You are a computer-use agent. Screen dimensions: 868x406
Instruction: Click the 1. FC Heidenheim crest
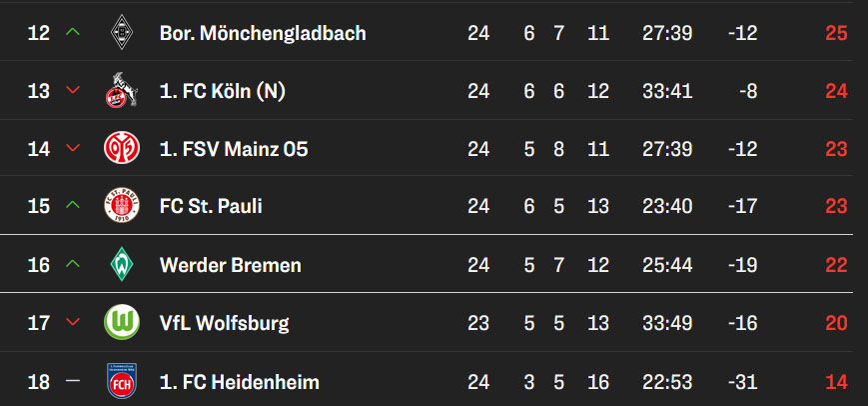[x=122, y=381]
